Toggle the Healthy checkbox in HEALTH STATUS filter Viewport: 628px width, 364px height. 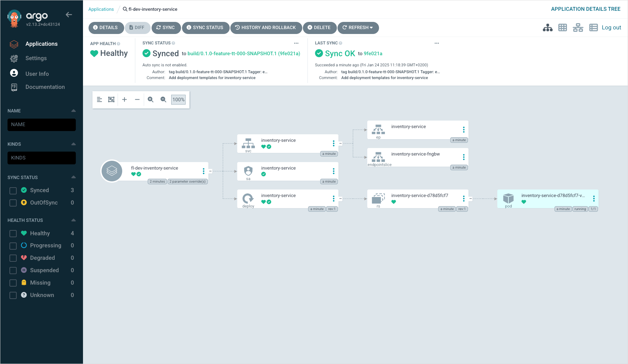coord(13,234)
